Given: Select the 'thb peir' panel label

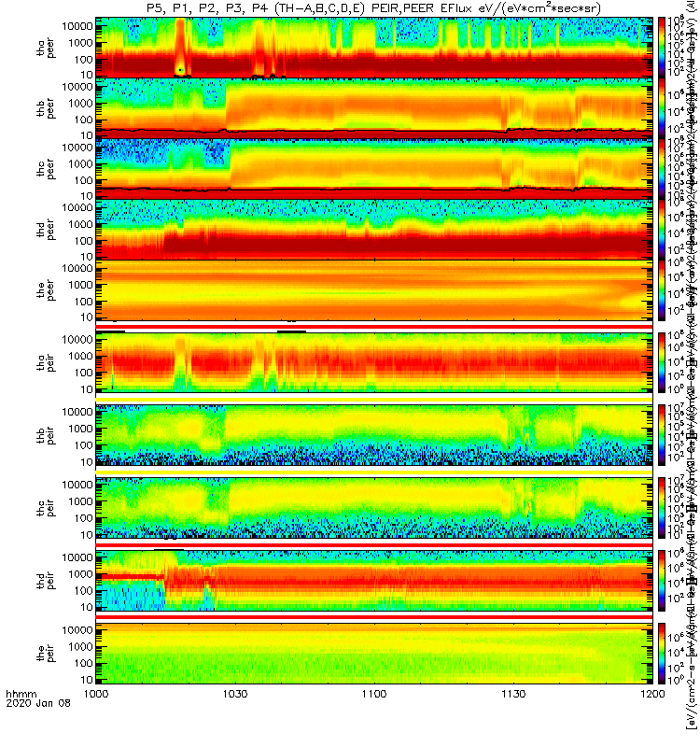Looking at the screenshot, I should tap(46, 435).
